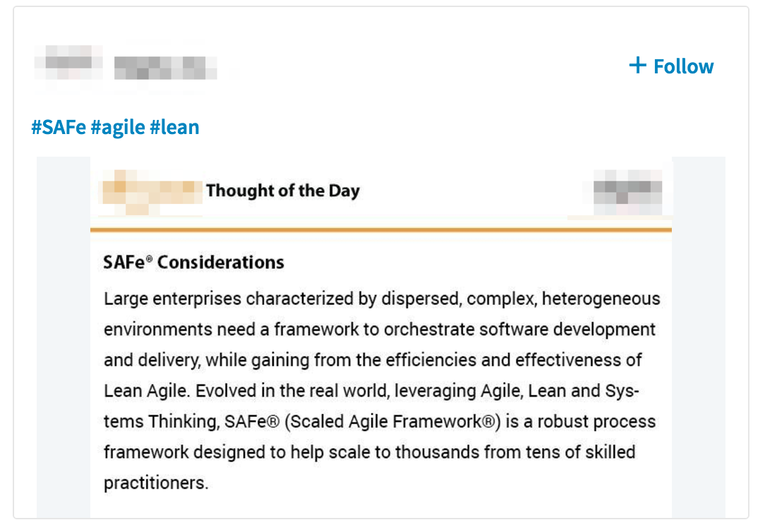765x532 pixels.
Task: Click the Thought of the Day heading
Action: [282, 191]
